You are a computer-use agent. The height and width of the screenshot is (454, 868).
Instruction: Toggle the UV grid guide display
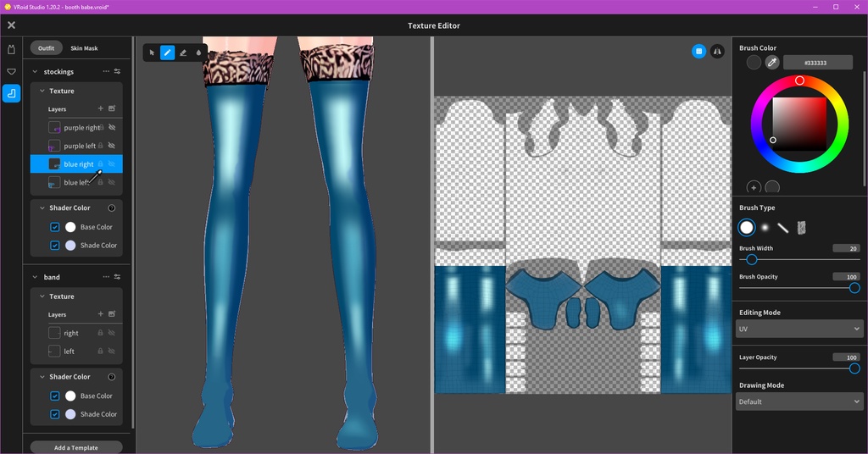click(698, 52)
